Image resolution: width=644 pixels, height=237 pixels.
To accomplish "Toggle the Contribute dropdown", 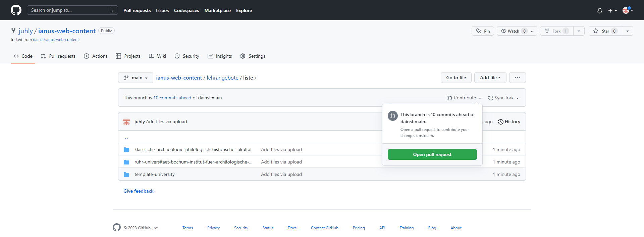I will pyautogui.click(x=464, y=98).
